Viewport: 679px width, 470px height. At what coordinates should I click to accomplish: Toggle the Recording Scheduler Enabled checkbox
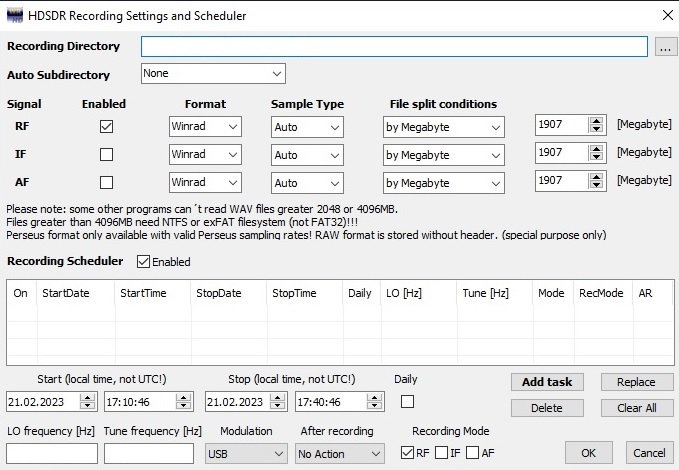[143, 262]
